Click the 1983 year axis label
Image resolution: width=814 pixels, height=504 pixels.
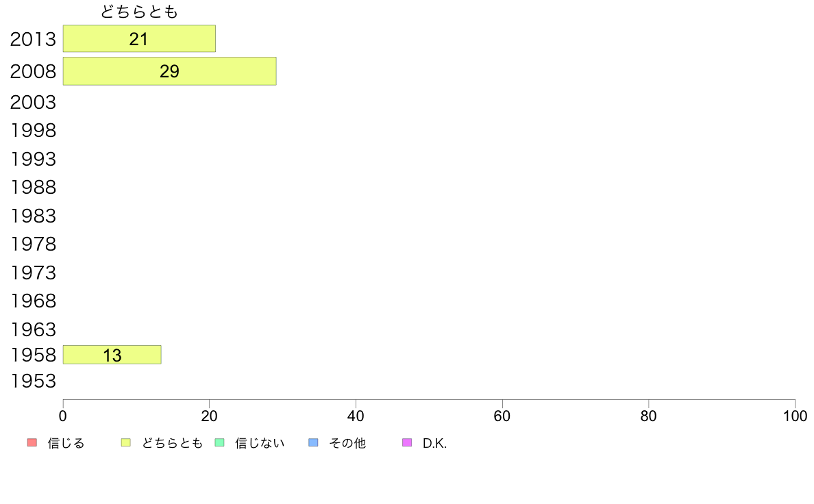33,216
